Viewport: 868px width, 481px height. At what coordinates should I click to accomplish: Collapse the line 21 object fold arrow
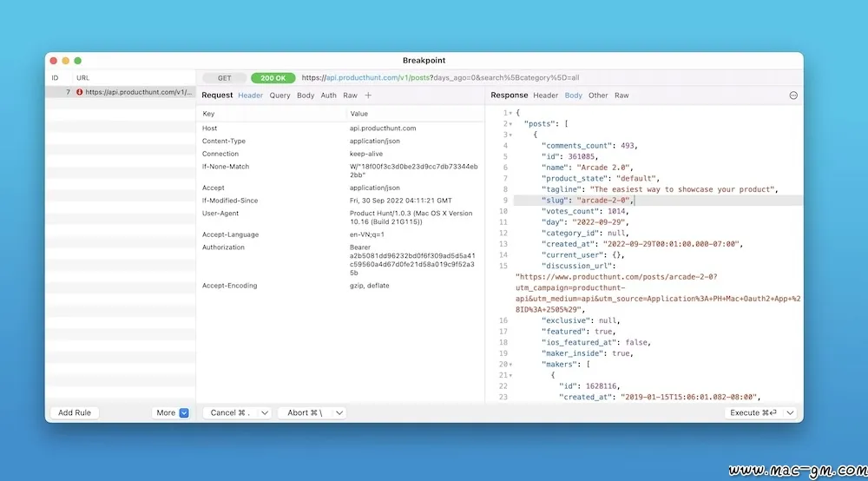[x=510, y=376]
